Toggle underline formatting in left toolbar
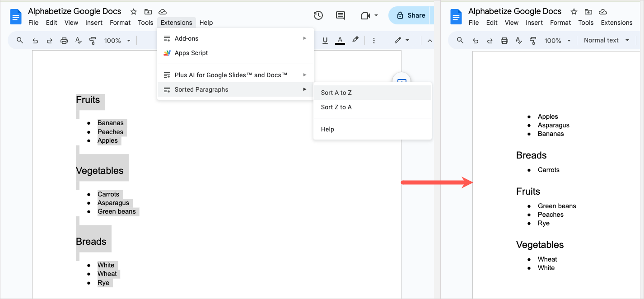 325,40
